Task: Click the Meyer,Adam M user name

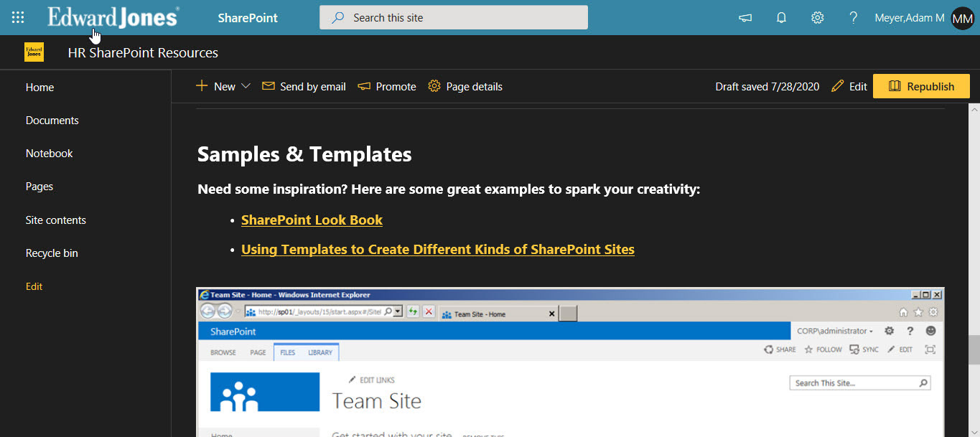Action: pos(910,18)
